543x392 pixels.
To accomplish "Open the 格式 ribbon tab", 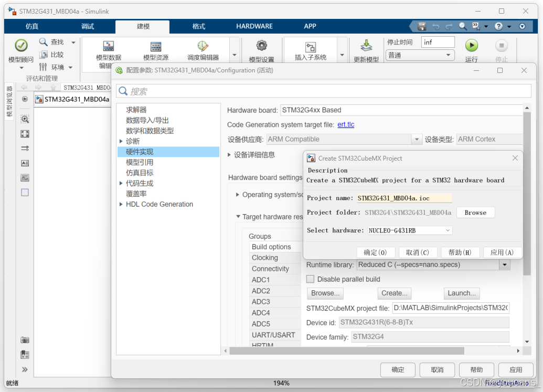I will click(199, 26).
